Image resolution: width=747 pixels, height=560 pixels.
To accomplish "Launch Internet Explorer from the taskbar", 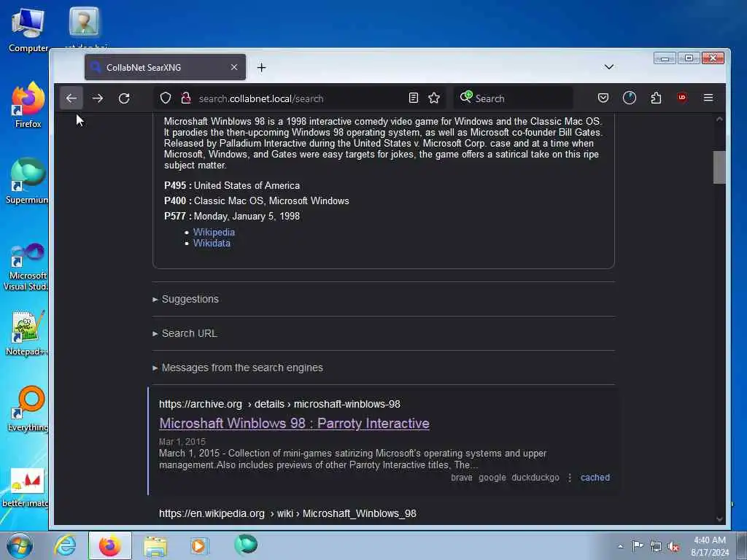I will (65, 545).
